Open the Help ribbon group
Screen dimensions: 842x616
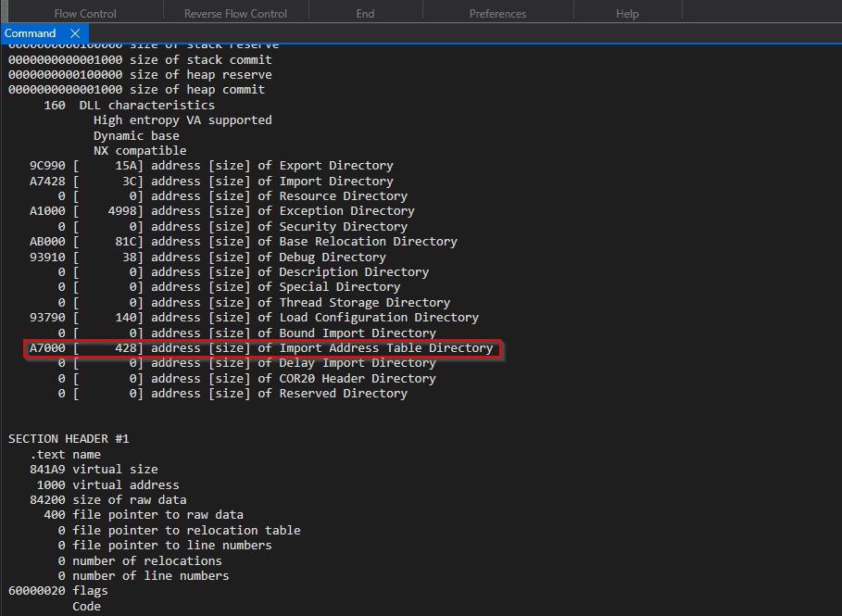click(627, 13)
